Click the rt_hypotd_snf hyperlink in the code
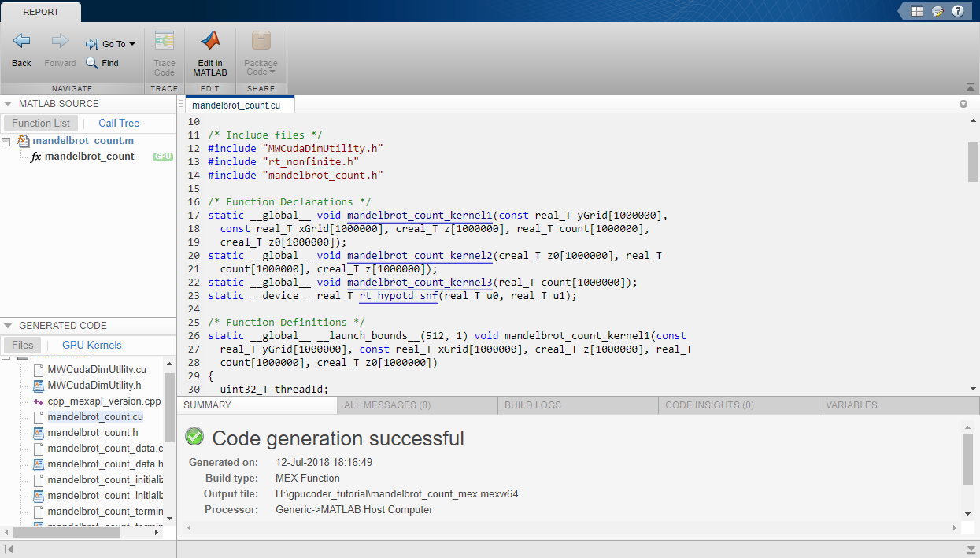The height and width of the screenshot is (558, 980). pyautogui.click(x=398, y=295)
